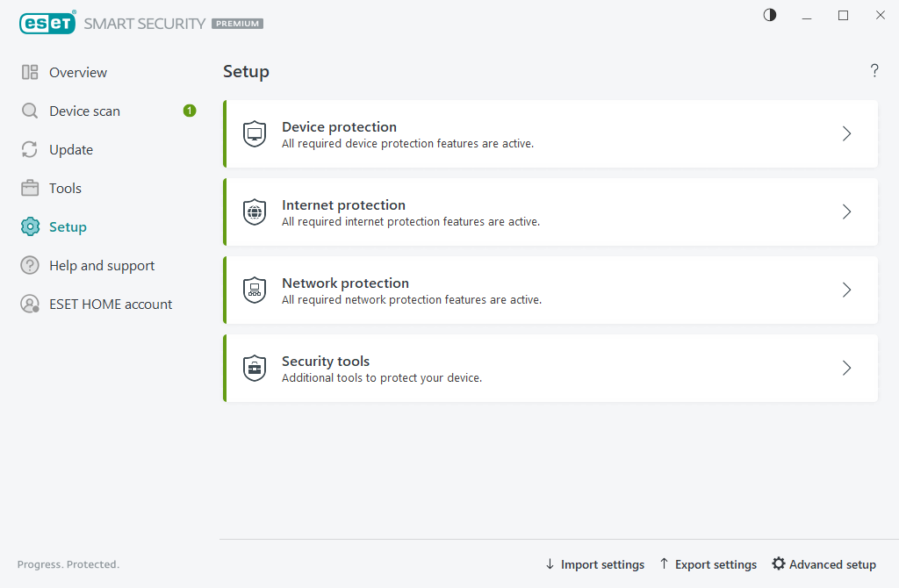Click the Device scan magnifier icon

(29, 111)
